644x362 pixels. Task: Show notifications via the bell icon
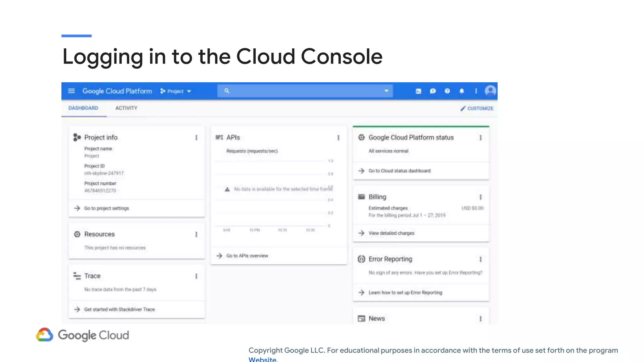point(462,91)
